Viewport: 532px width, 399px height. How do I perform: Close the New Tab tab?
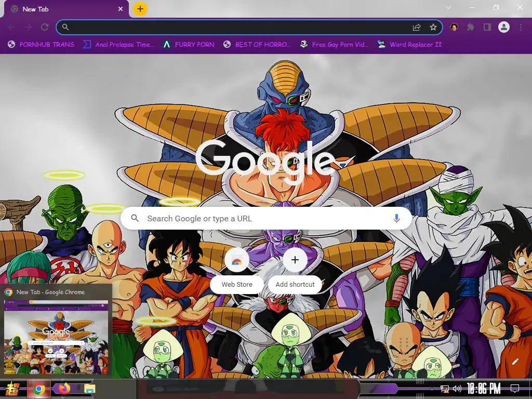point(121,9)
